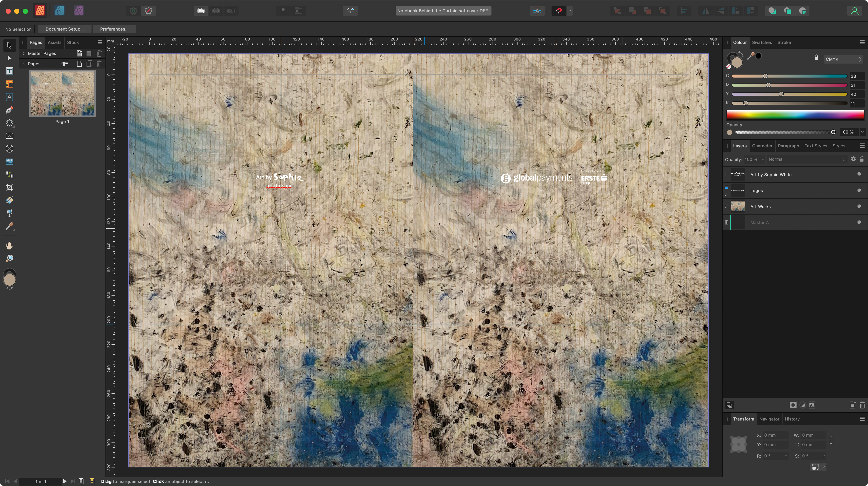
Task: Select the Vector Crop tool
Action: 9,187
